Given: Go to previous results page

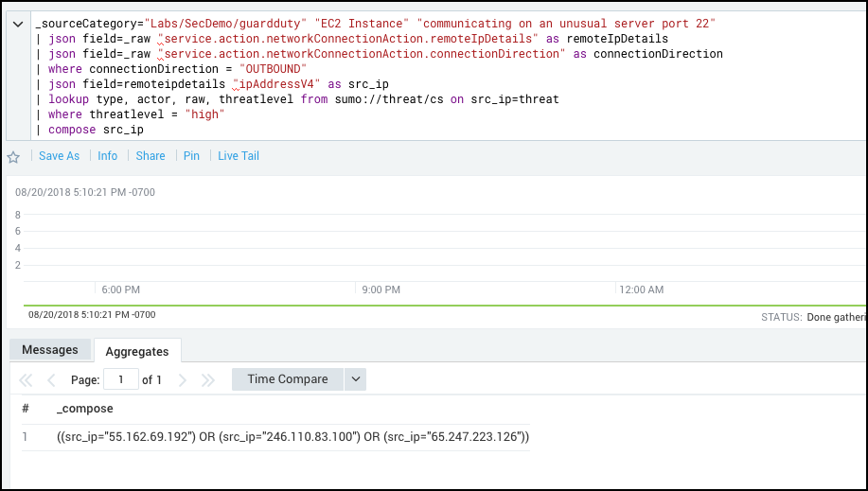Looking at the screenshot, I should point(51,380).
